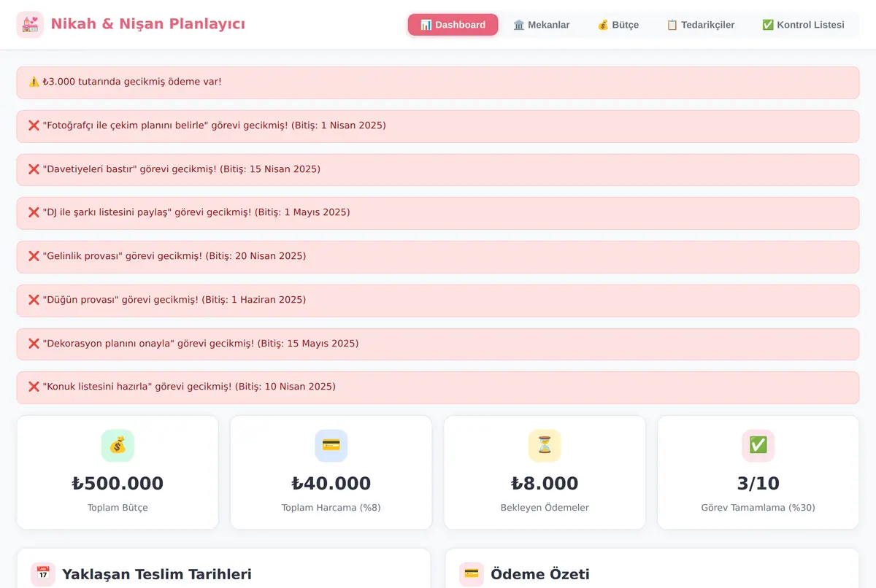This screenshot has height=588, width=876.
Task: Open the Dashboard tab
Action: point(453,25)
